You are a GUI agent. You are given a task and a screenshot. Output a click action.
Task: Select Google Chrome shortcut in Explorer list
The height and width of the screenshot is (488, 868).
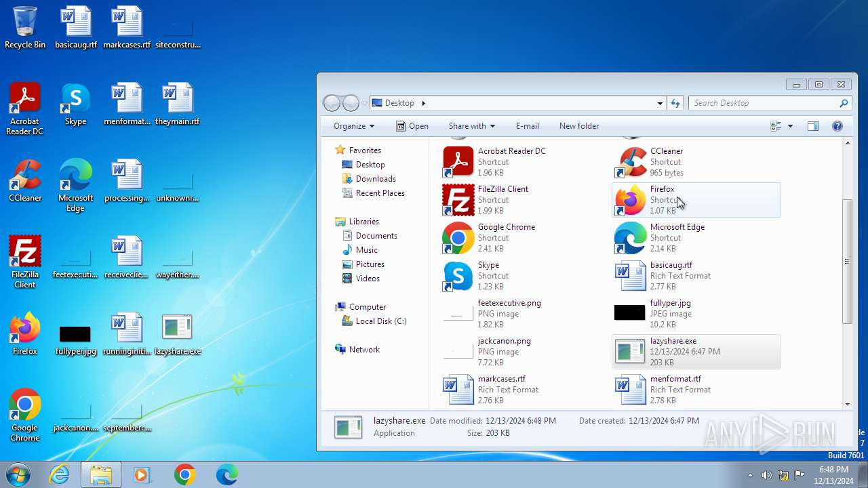coord(526,238)
